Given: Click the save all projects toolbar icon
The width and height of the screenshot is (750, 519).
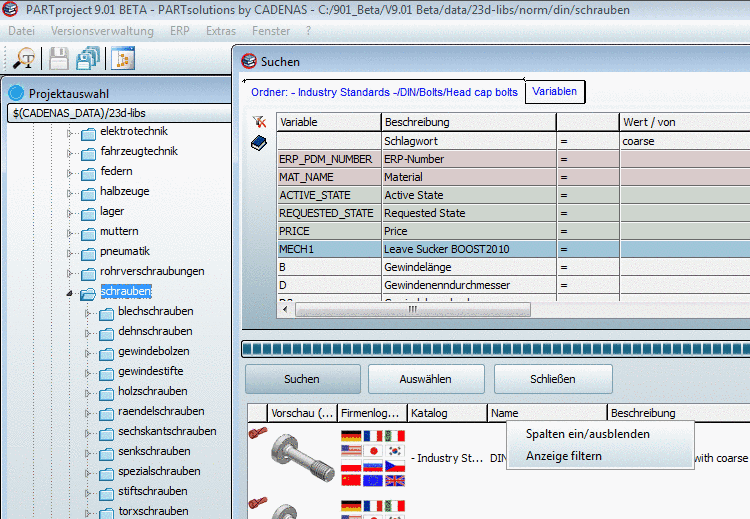Looking at the screenshot, I should tap(88, 59).
